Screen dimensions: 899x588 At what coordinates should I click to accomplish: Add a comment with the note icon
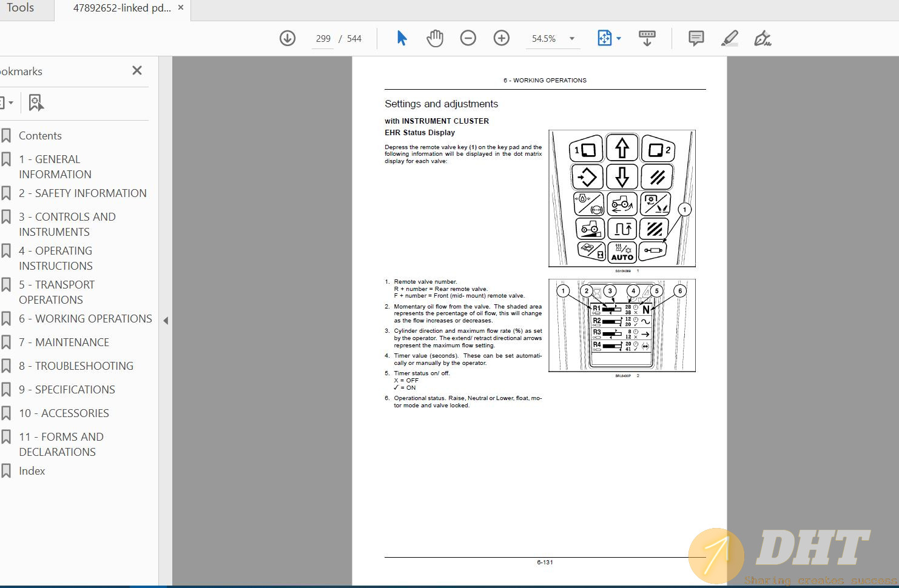pyautogui.click(x=696, y=38)
